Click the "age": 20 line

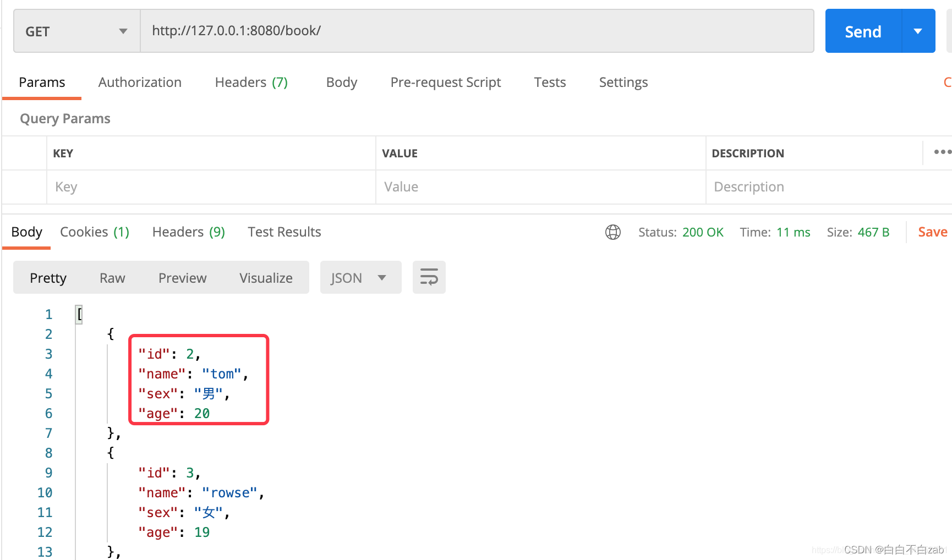tap(174, 414)
